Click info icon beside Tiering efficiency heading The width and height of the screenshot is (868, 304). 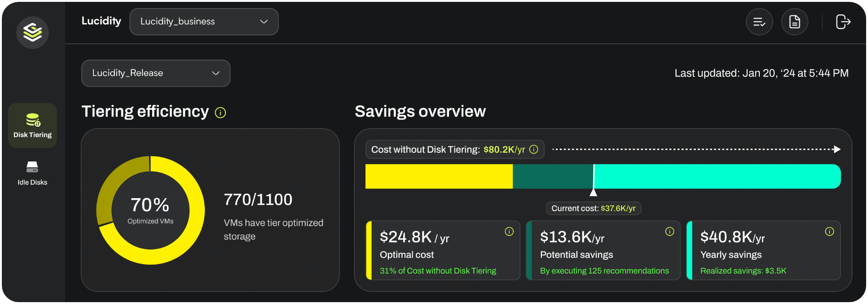[220, 113]
